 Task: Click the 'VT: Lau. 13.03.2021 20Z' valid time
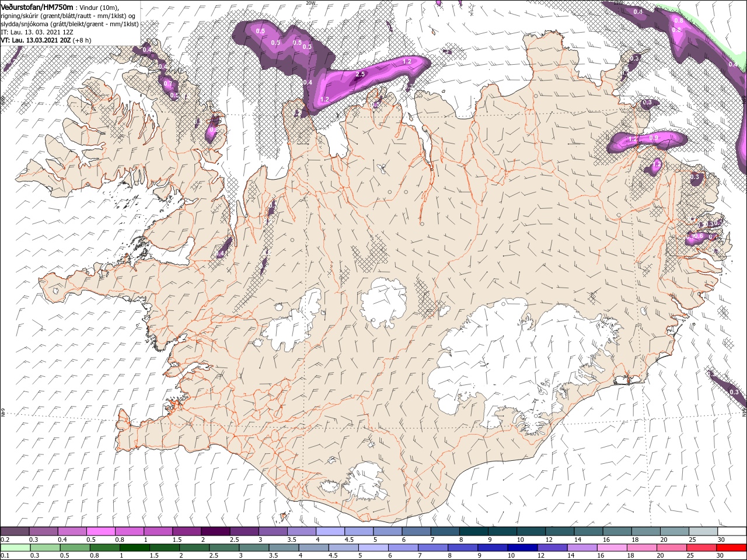pyautogui.click(x=36, y=40)
